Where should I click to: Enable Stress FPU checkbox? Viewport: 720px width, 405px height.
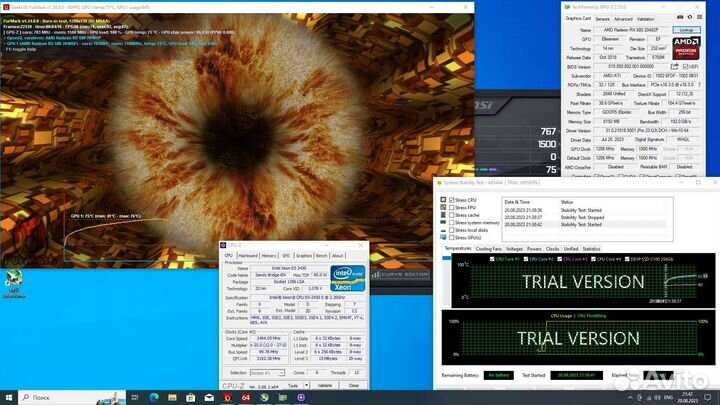(x=452, y=208)
